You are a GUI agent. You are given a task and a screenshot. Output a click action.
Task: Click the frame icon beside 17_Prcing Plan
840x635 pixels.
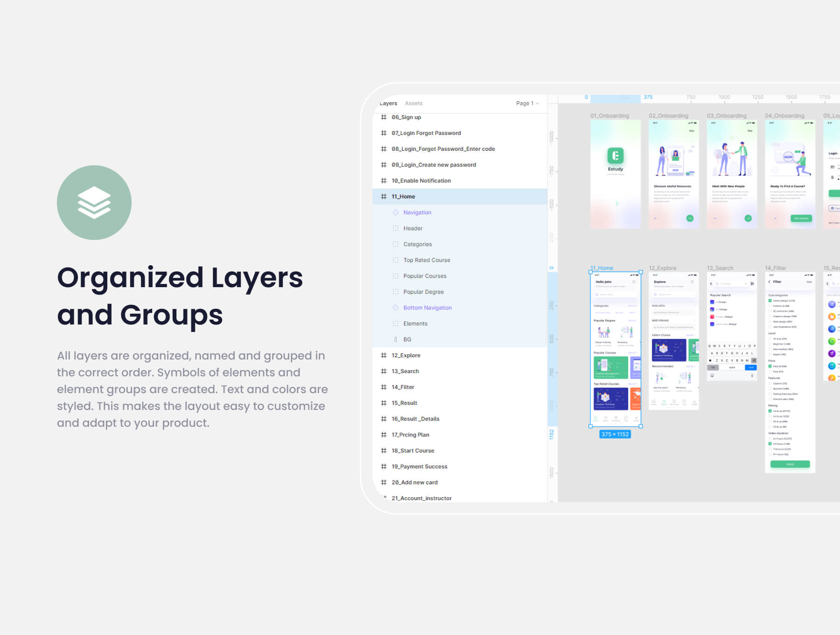coord(383,435)
